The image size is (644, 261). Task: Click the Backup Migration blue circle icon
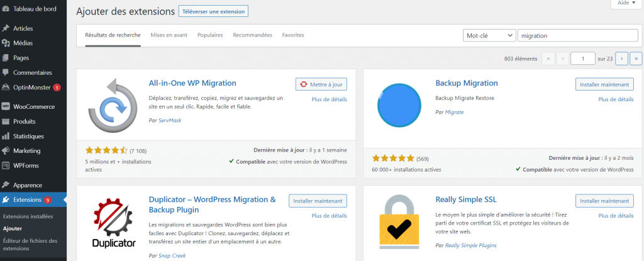coord(397,104)
